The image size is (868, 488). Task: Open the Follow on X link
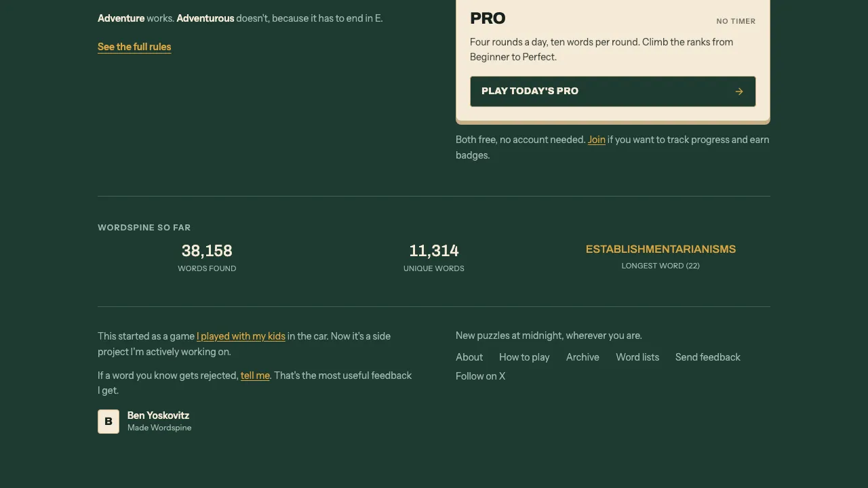click(x=480, y=376)
